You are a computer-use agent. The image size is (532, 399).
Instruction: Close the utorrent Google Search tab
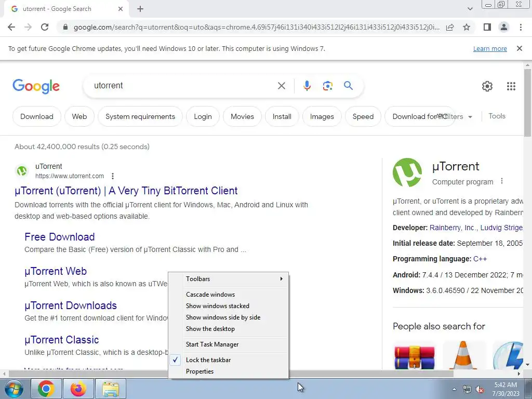click(x=120, y=9)
